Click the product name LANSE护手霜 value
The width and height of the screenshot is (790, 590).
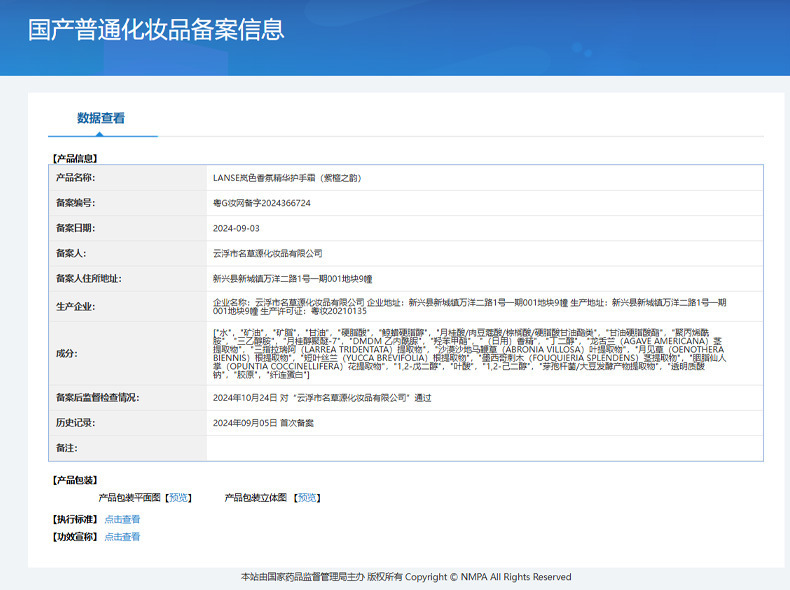pyautogui.click(x=286, y=178)
